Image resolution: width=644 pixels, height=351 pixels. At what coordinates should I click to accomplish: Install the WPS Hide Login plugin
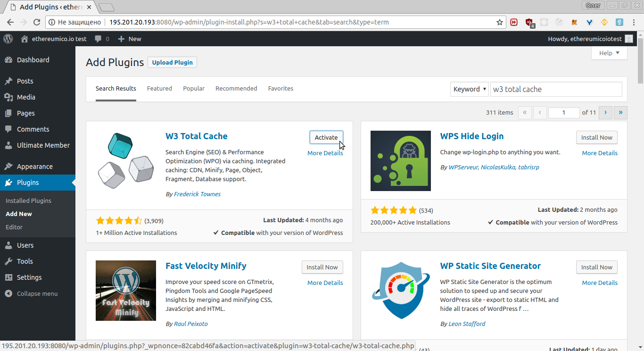597,137
